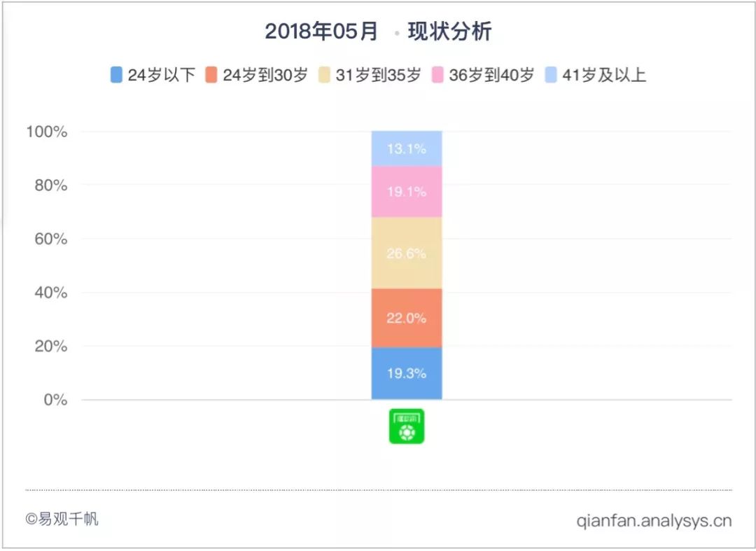Click the green football app icon below the bar

(407, 426)
